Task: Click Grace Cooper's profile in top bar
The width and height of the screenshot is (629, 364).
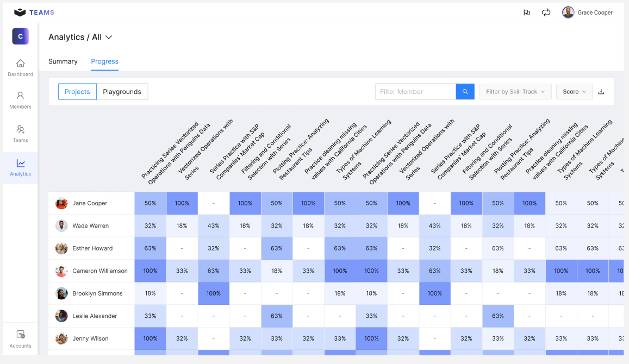Action: pyautogui.click(x=588, y=12)
